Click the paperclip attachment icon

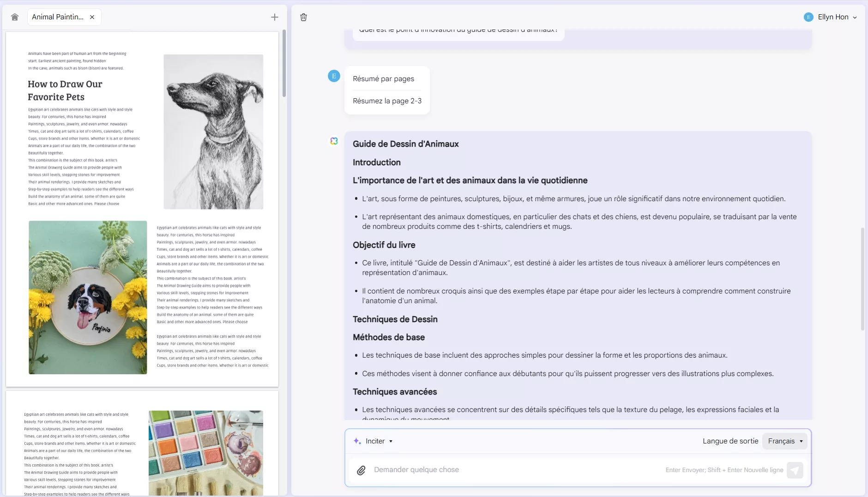point(361,470)
